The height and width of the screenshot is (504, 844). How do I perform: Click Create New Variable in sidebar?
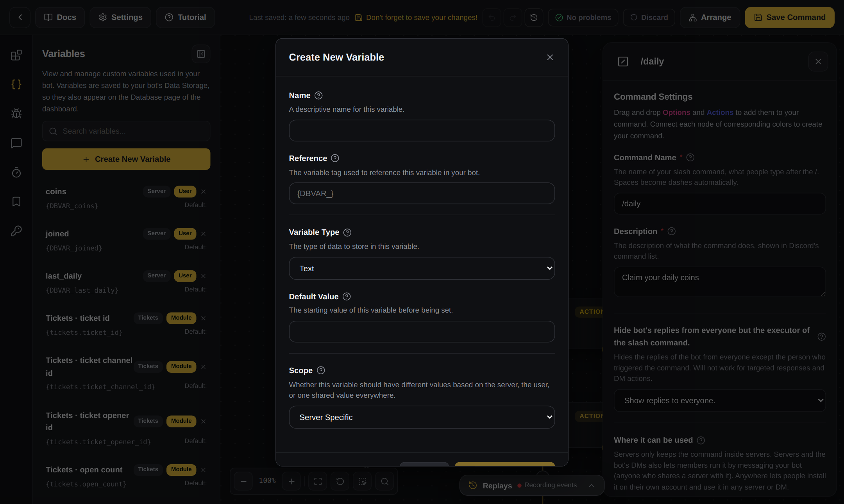click(x=126, y=159)
